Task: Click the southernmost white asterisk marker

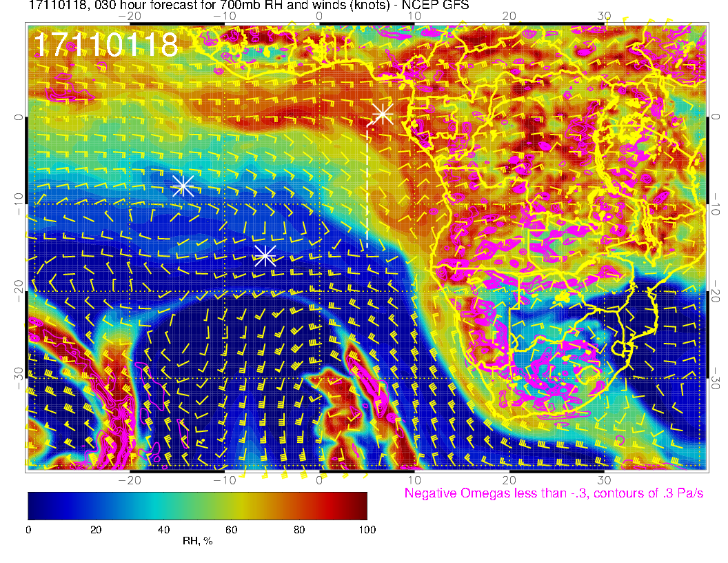Action: point(265,256)
